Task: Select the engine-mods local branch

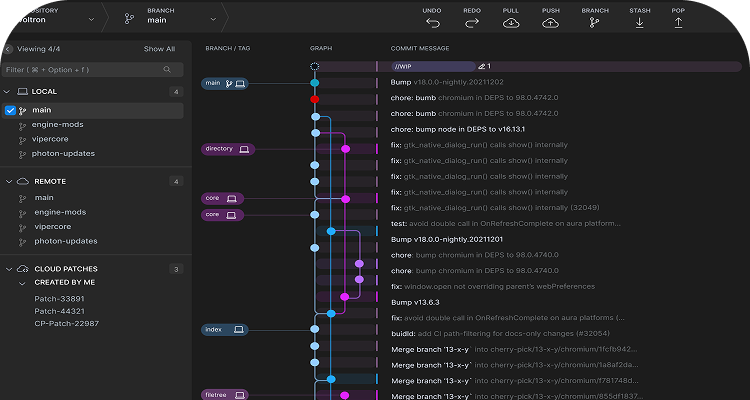Action: click(60, 125)
